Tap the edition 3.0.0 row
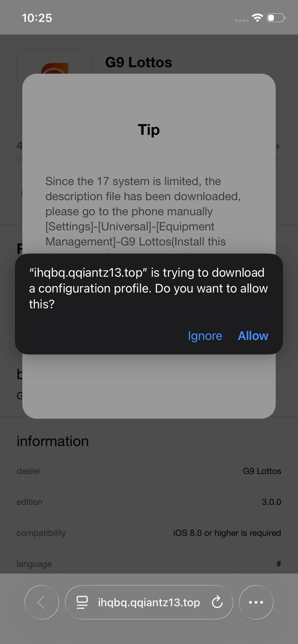The width and height of the screenshot is (298, 644). click(x=149, y=502)
